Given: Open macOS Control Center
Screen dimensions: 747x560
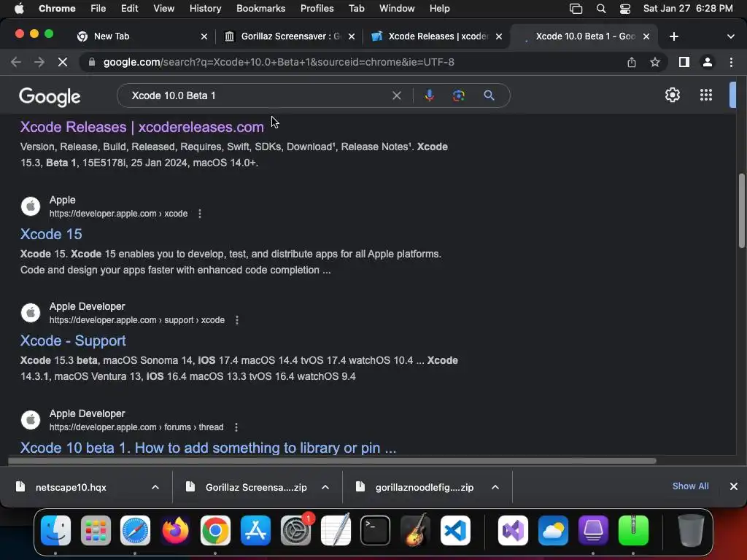Looking at the screenshot, I should tap(625, 9).
